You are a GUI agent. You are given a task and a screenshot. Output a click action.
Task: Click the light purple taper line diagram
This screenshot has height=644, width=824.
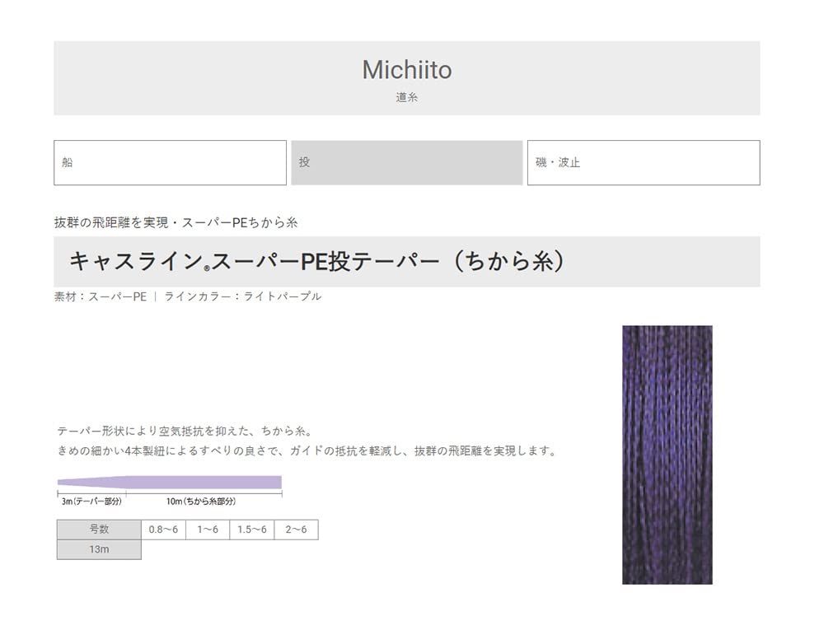click(170, 483)
